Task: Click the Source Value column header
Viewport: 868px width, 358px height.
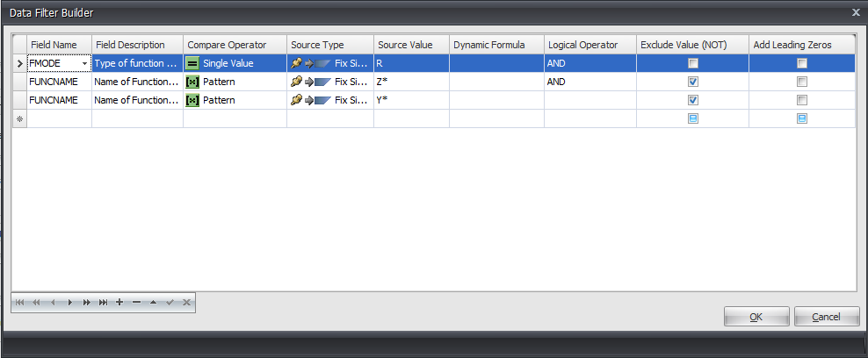Action: (x=410, y=45)
